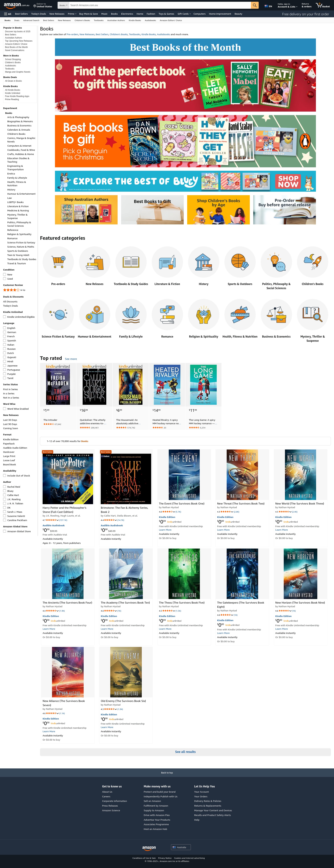Enable Kindle Unlimited Eligible filter
The width and height of the screenshot is (334, 868).
[5, 317]
